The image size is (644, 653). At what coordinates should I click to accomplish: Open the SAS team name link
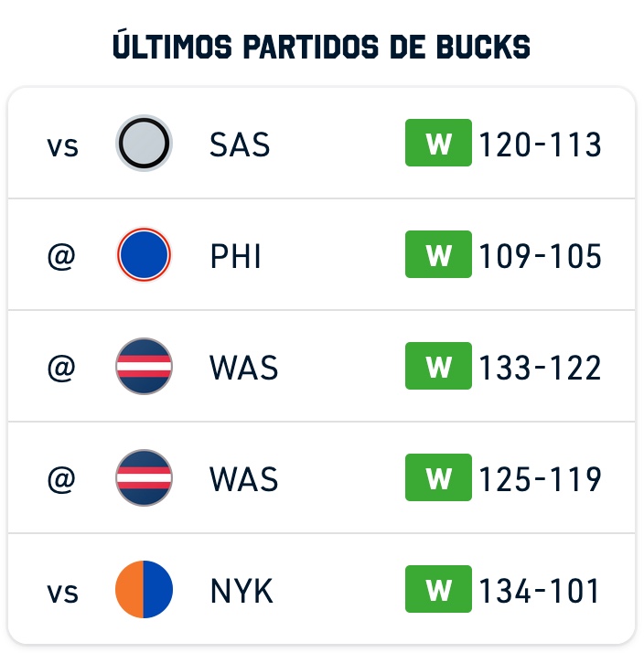(240, 145)
